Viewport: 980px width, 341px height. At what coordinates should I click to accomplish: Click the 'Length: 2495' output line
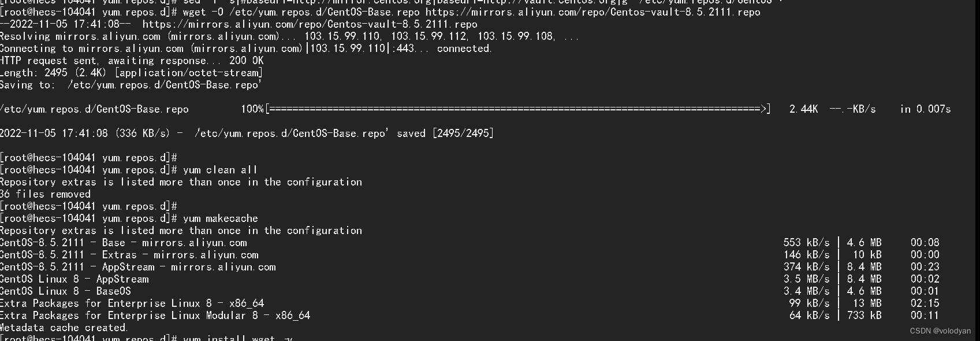pyautogui.click(x=131, y=73)
